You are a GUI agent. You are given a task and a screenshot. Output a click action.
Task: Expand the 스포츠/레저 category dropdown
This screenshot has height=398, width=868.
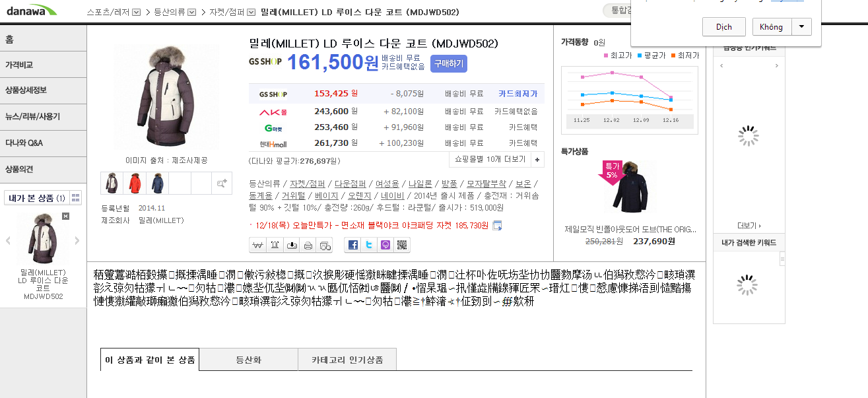tap(137, 12)
